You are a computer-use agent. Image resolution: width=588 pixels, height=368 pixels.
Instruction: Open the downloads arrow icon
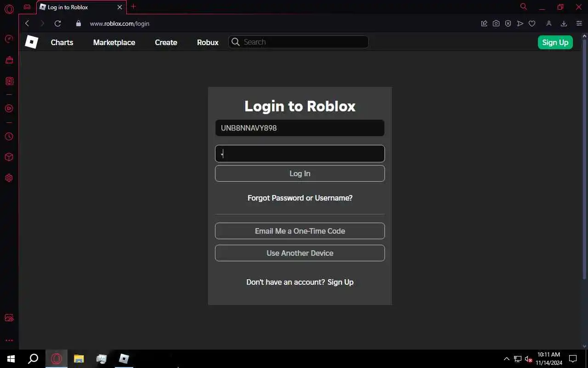point(564,23)
